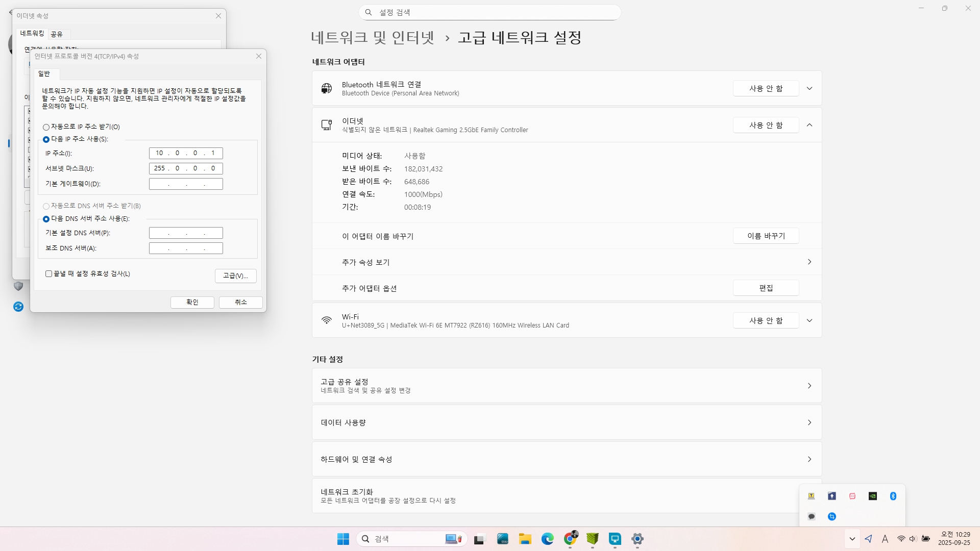Click 이름 바꾸기 button for adapter
Image resolution: width=980 pixels, height=551 pixels.
[766, 236]
